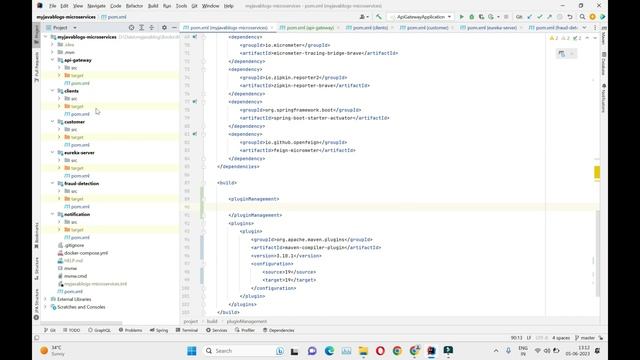The image size is (640, 360).
Task: Collapse the customer module node
Action: click(x=52, y=122)
